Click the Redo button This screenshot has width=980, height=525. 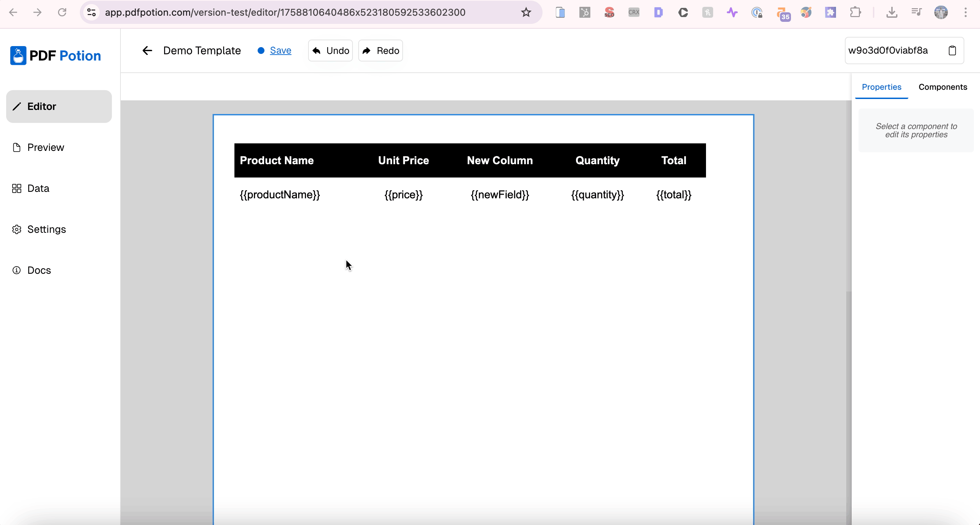(x=380, y=51)
